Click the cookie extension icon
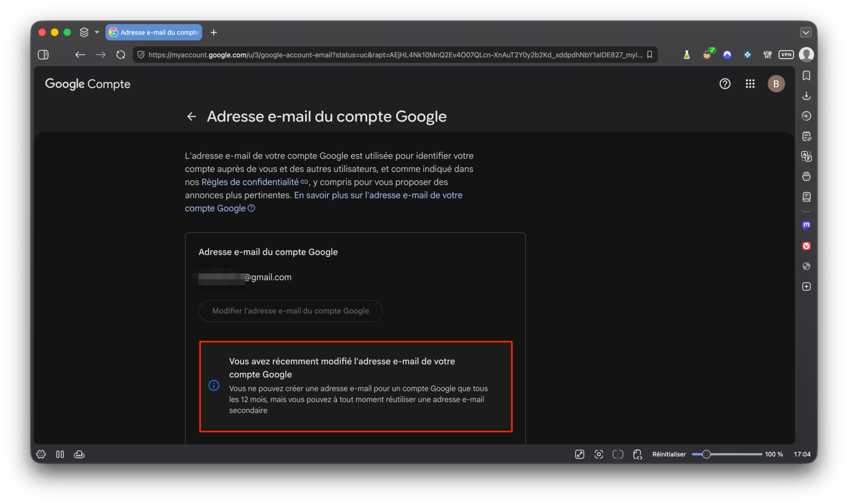 click(x=708, y=54)
